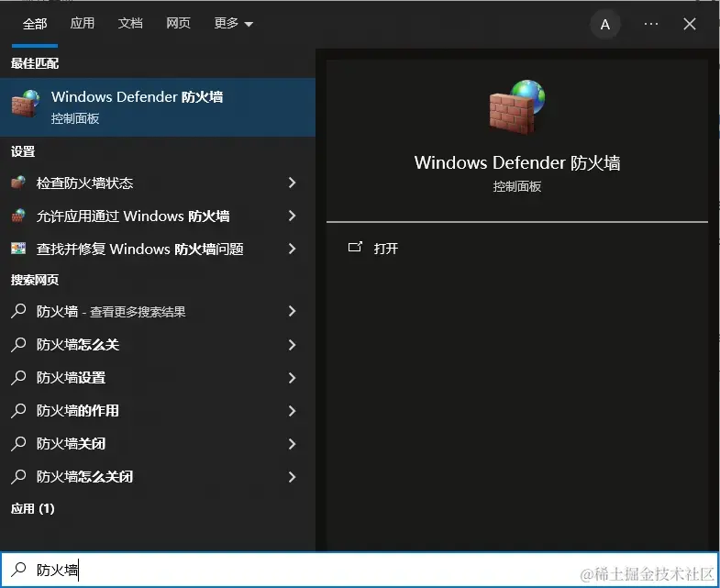
Task: Select web suggestion 防火墙的作用
Action: tap(158, 411)
